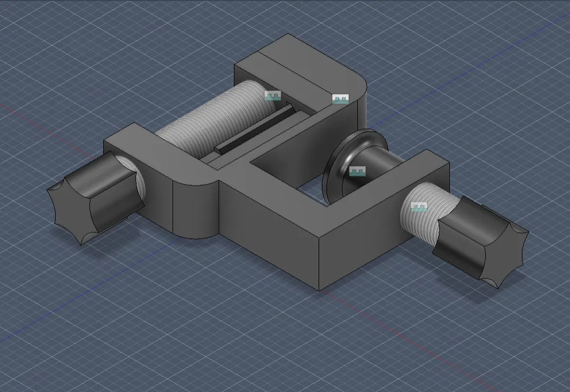
Task: Select the joint icon on the round pressure pad
Action: coord(357,171)
